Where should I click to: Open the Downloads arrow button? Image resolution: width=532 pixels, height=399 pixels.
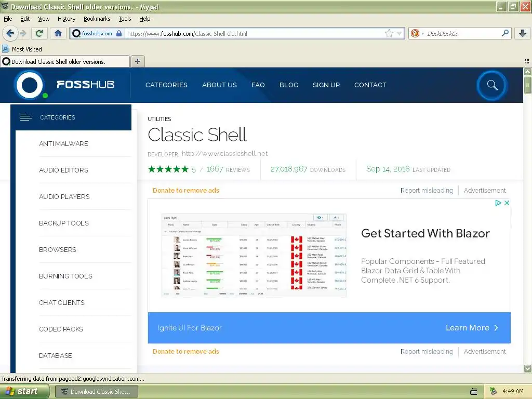click(x=523, y=33)
